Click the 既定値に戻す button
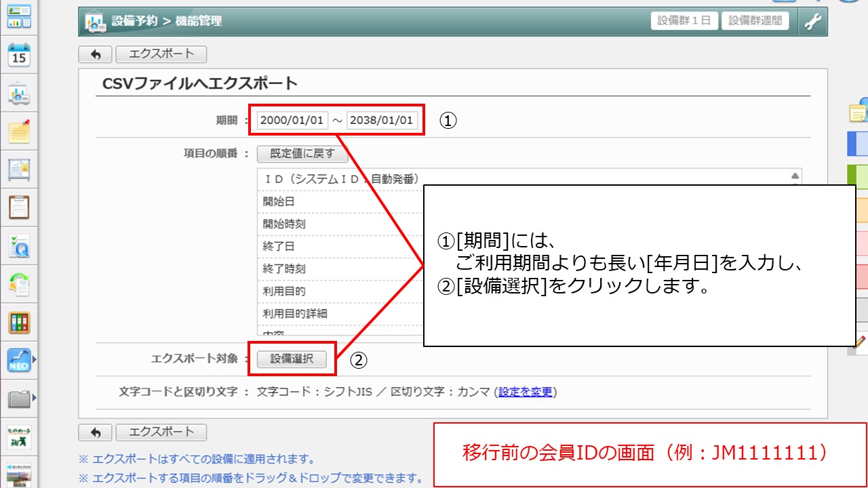 [x=302, y=154]
